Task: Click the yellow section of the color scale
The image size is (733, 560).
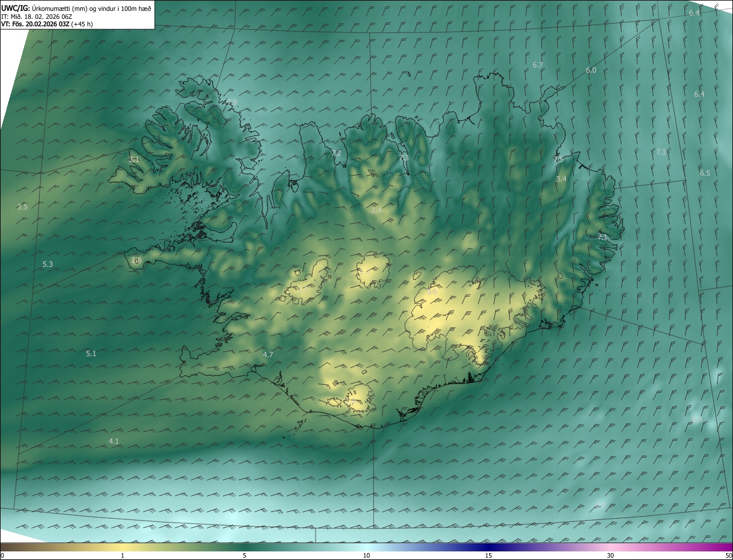Action: pyautogui.click(x=123, y=547)
